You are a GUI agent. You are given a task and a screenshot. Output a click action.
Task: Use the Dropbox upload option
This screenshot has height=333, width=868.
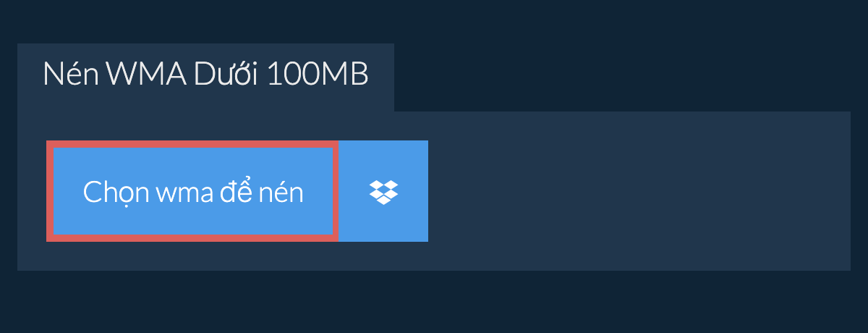point(383,191)
